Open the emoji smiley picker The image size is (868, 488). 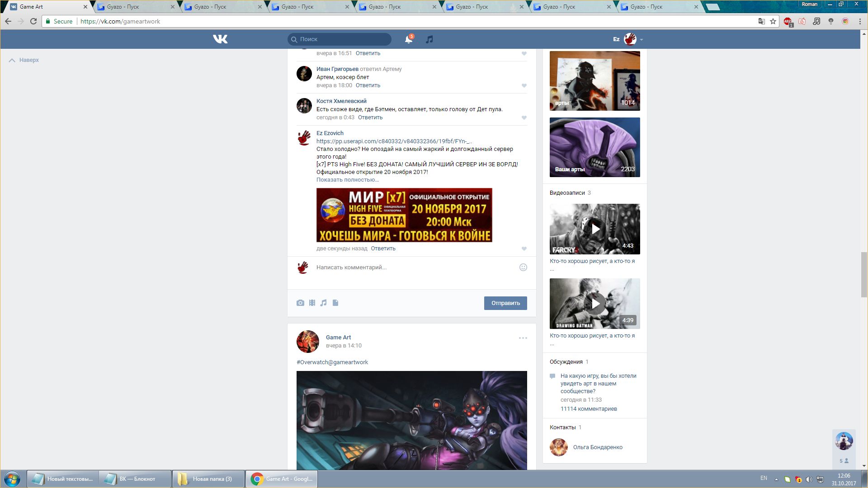coord(523,267)
